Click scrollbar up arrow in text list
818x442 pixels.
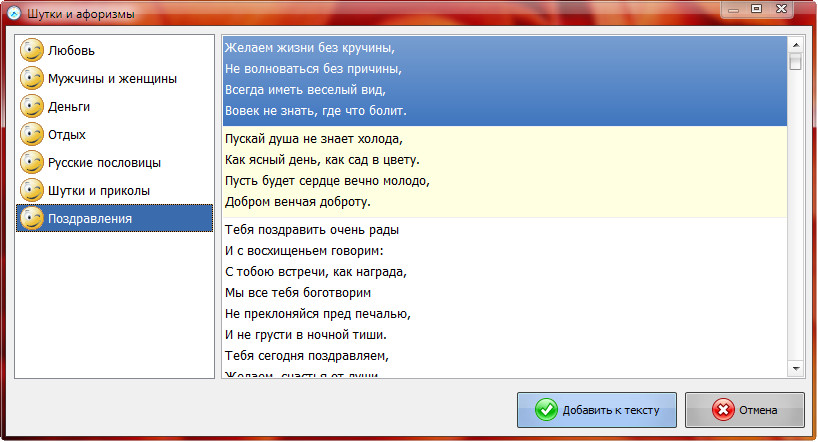796,45
